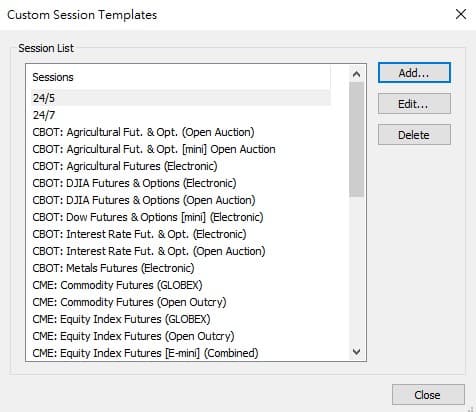Delete the selected session template
The width and height of the screenshot is (476, 412).
click(414, 135)
